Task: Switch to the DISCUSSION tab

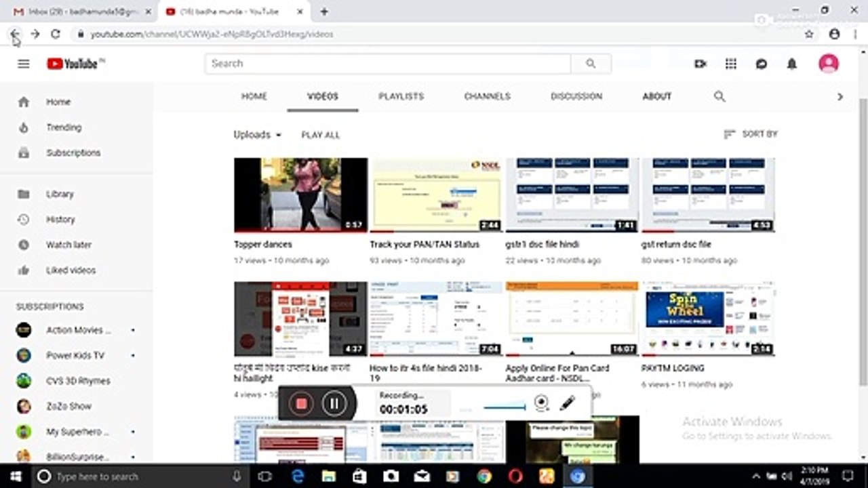Action: coord(576,96)
